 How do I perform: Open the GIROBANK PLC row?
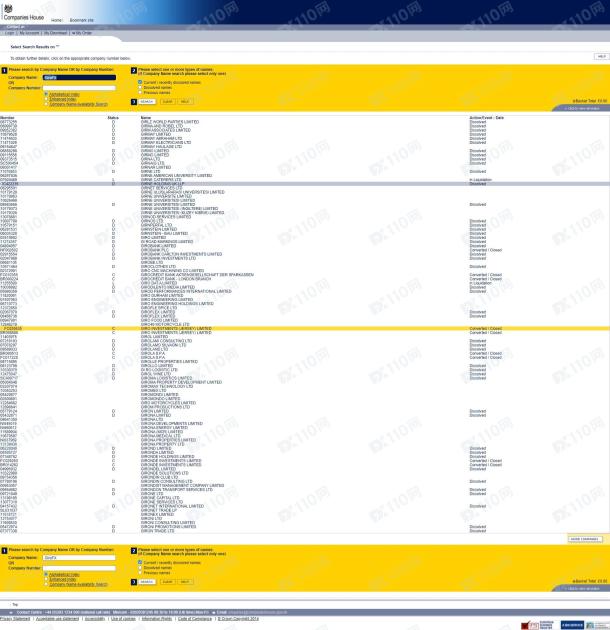coord(305,250)
